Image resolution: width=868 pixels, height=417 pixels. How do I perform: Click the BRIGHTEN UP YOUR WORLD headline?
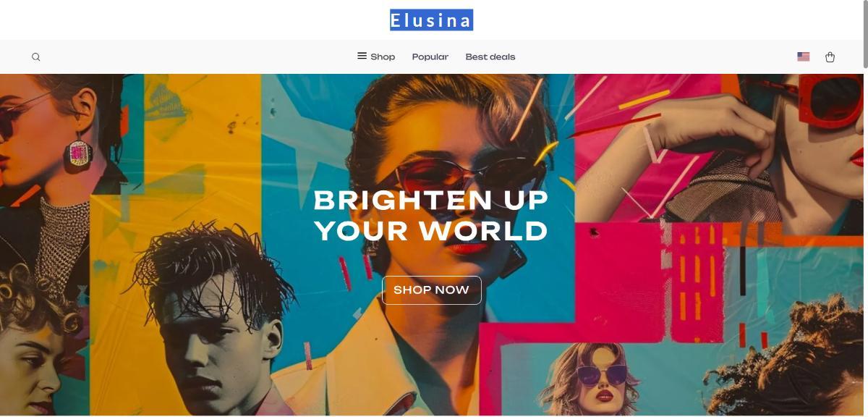point(432,216)
